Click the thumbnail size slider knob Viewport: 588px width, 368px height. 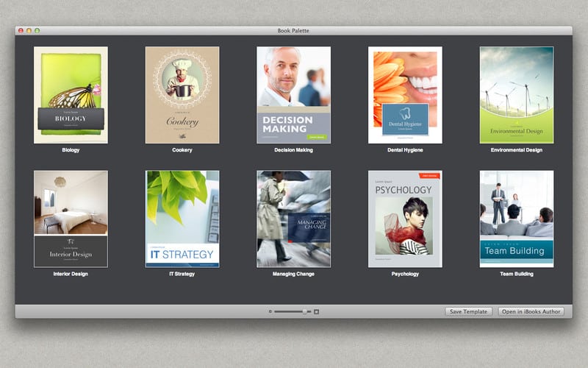[305, 312]
